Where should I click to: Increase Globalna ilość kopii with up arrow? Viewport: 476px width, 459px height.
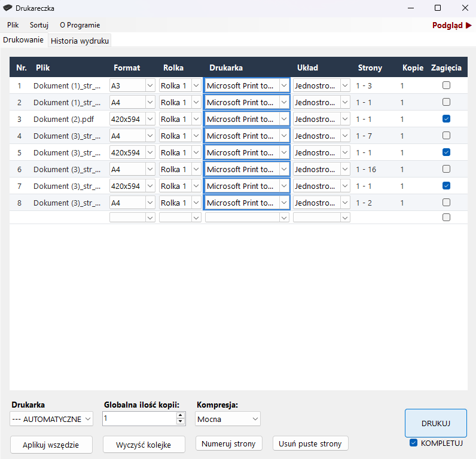(x=181, y=415)
